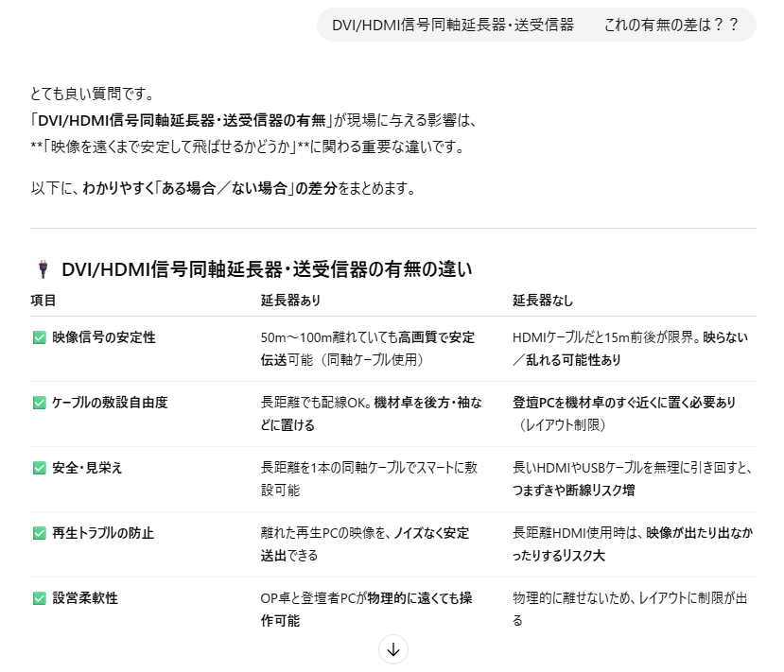
Task: Expand the chat with the scroll-down chevron
Action: click(x=392, y=650)
